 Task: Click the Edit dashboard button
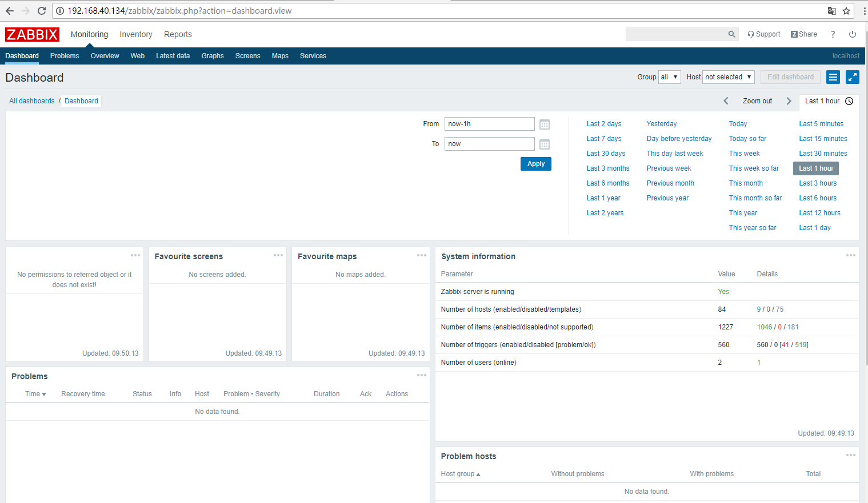[791, 77]
